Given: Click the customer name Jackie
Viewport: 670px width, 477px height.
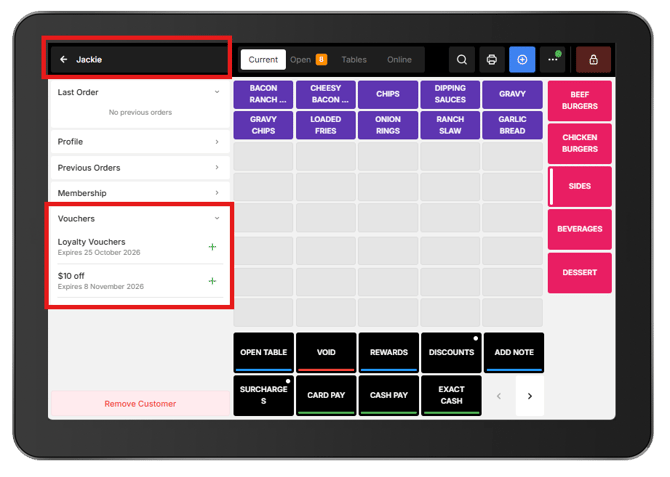Looking at the screenshot, I should pos(89,59).
